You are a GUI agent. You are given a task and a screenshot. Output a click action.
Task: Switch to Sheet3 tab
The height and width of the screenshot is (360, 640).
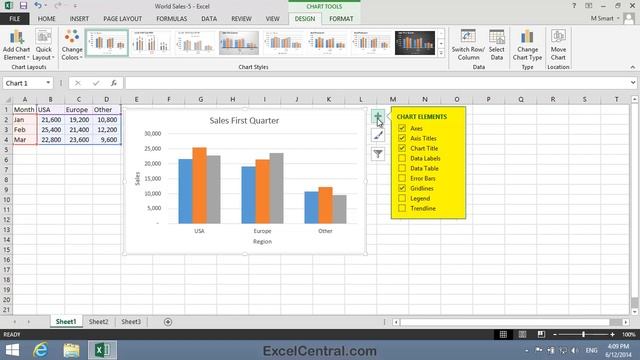[x=131, y=322]
